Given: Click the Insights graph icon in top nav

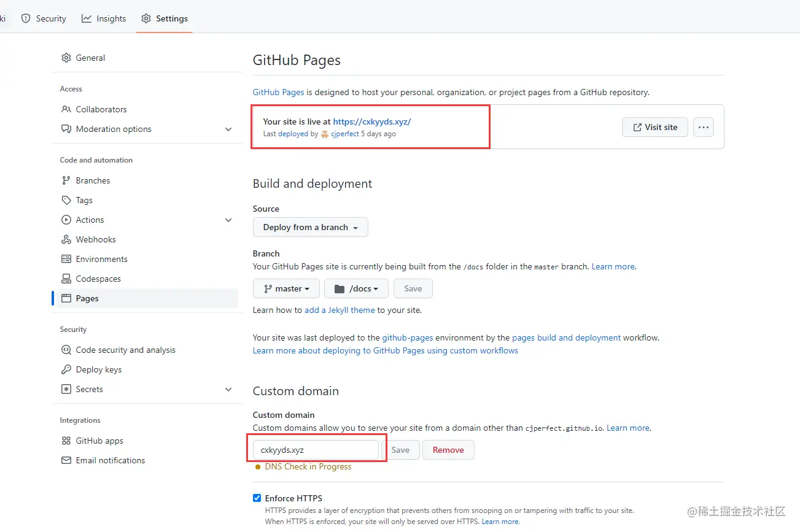Looking at the screenshot, I should pyautogui.click(x=87, y=18).
